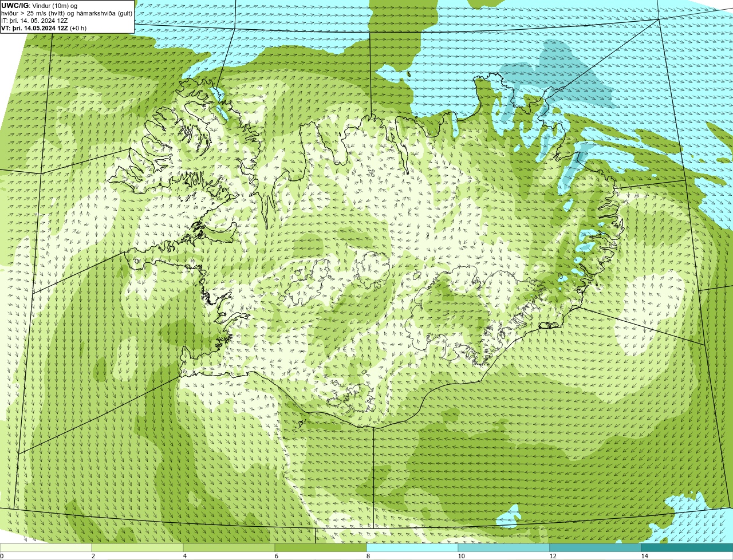Screen dimensions: 733x560
Task: Click the 8–10 m/s light cyan swatch
Action: [x=412, y=547]
